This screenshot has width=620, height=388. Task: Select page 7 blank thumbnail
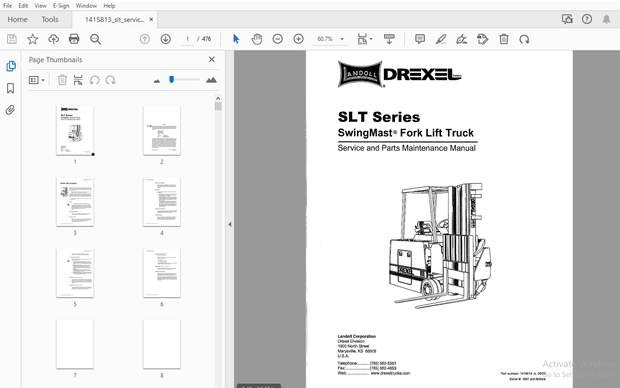tap(75, 344)
